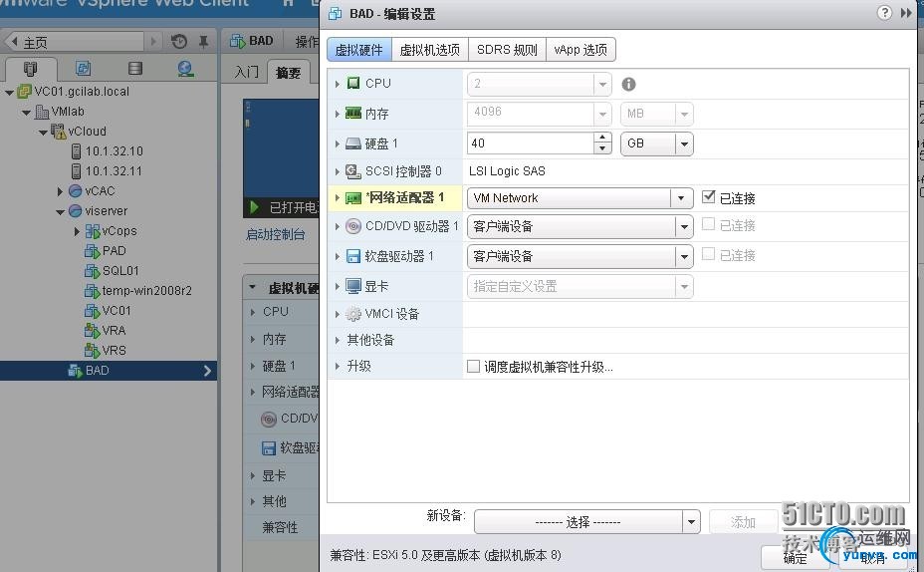
Task: Select the vCAC resource pool
Action: 100,191
